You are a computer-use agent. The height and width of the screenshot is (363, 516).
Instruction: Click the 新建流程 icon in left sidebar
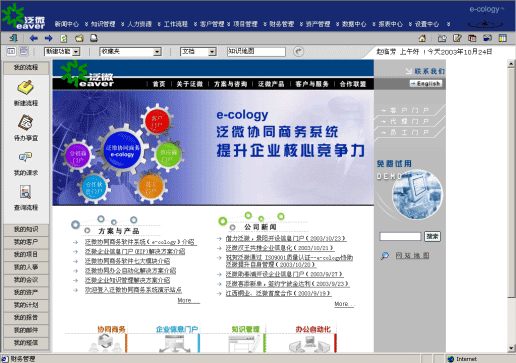(26, 88)
